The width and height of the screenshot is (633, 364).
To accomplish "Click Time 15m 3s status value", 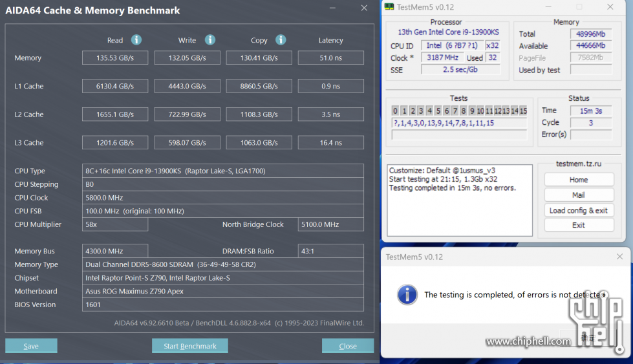I will pos(590,111).
